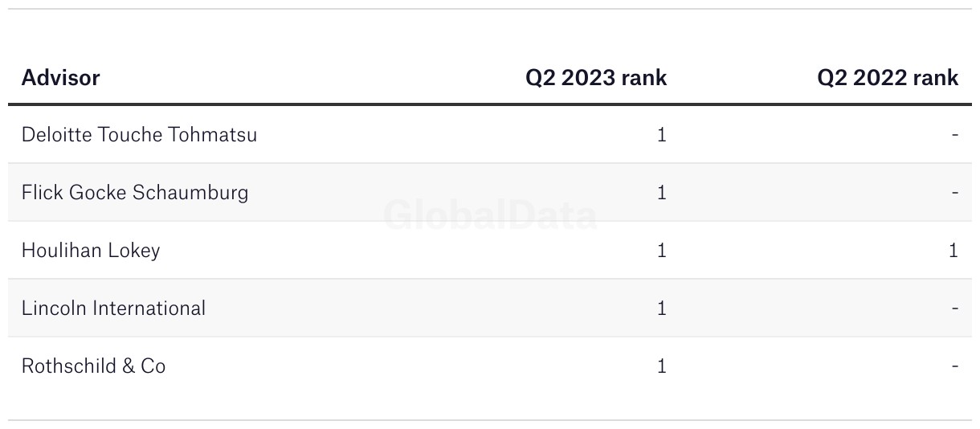
Task: Click Flick Gocke Schaumburg's Q2 2023 rank value
Action: pyautogui.click(x=661, y=193)
